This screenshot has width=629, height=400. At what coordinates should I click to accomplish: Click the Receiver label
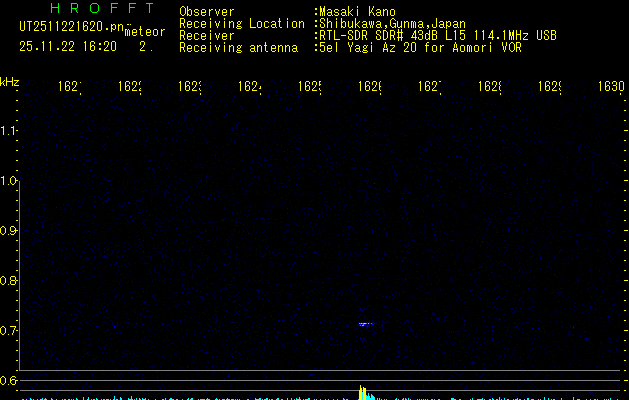tap(207, 36)
